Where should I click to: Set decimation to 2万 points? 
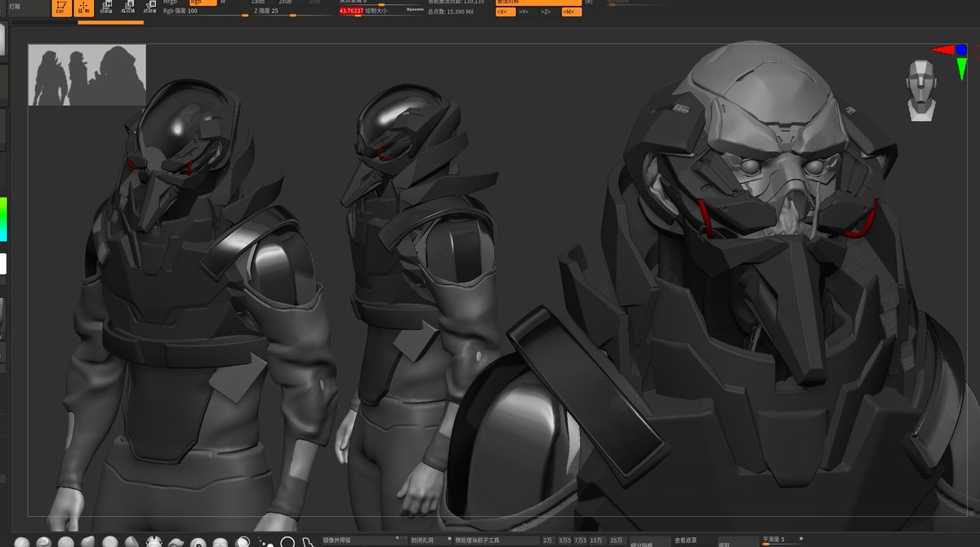(547, 540)
